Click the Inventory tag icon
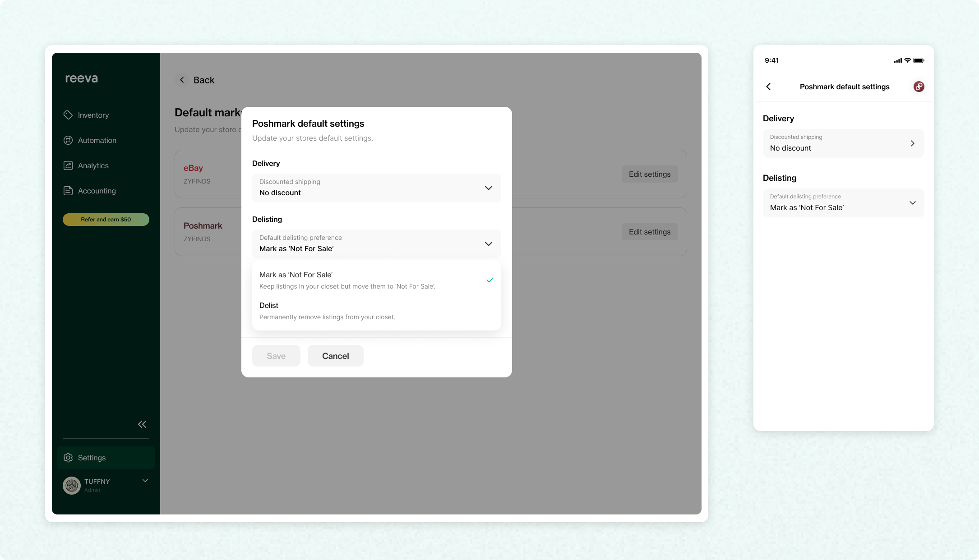Viewport: 979px width, 560px height. point(68,115)
